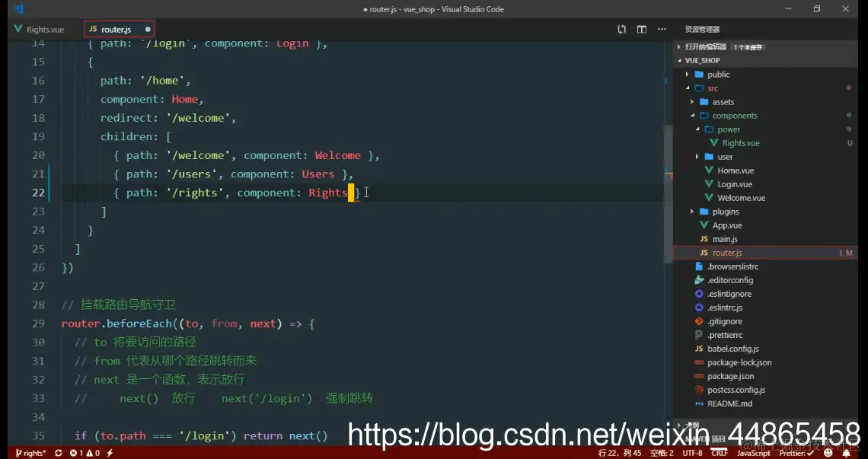
Task: Click the npm icon beside package.json
Action: point(699,377)
